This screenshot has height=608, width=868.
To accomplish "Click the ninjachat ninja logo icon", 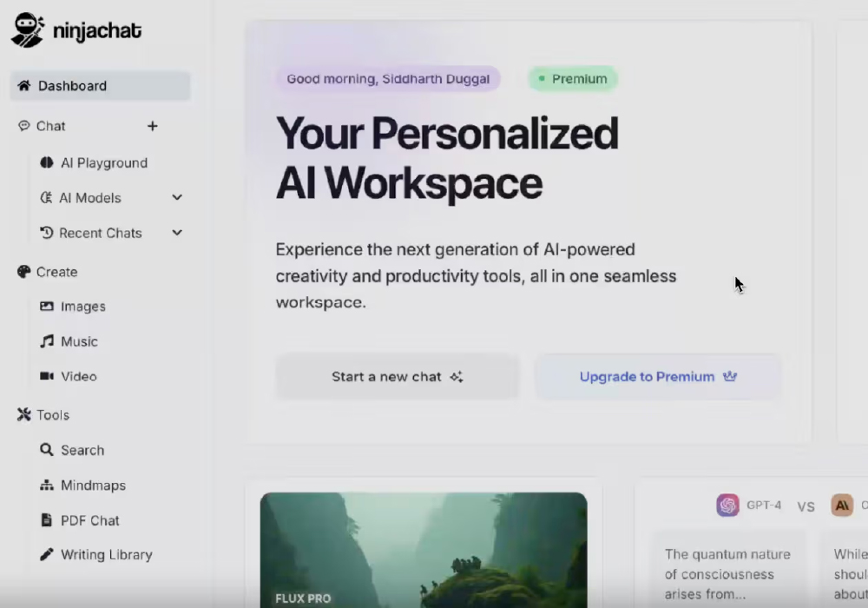I will point(27,30).
